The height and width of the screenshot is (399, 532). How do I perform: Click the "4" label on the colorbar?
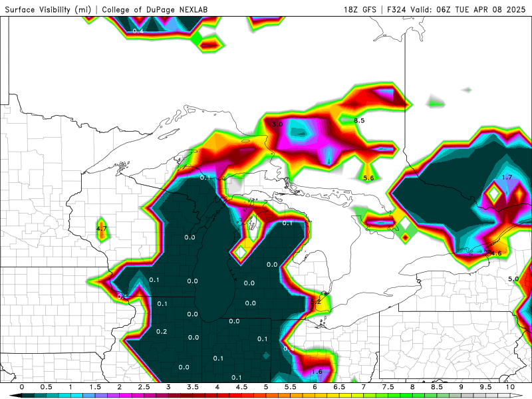217,387
